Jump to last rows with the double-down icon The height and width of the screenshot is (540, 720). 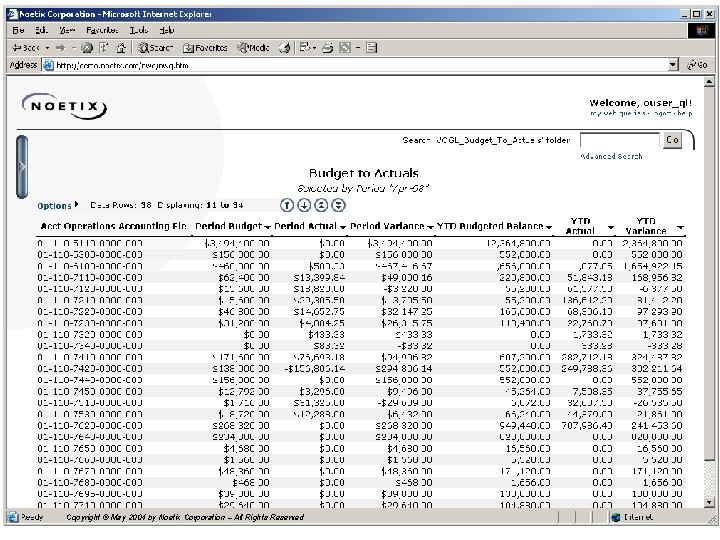point(338,205)
